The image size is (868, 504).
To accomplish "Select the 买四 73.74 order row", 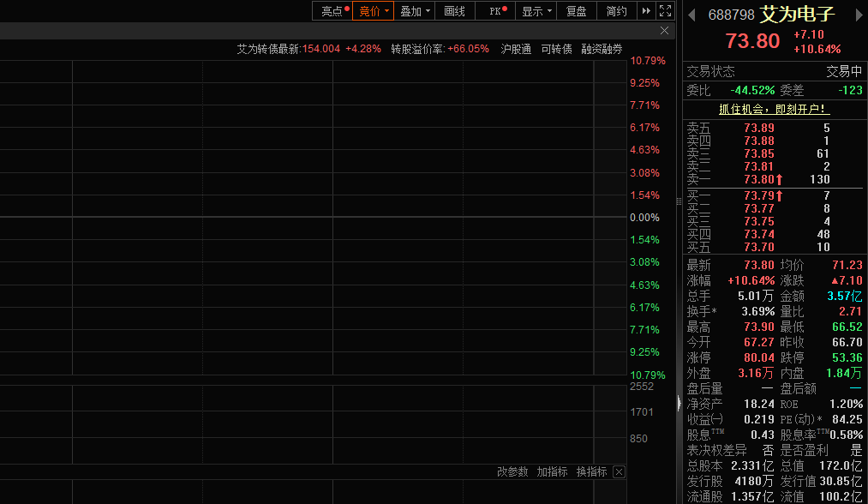I will [775, 234].
